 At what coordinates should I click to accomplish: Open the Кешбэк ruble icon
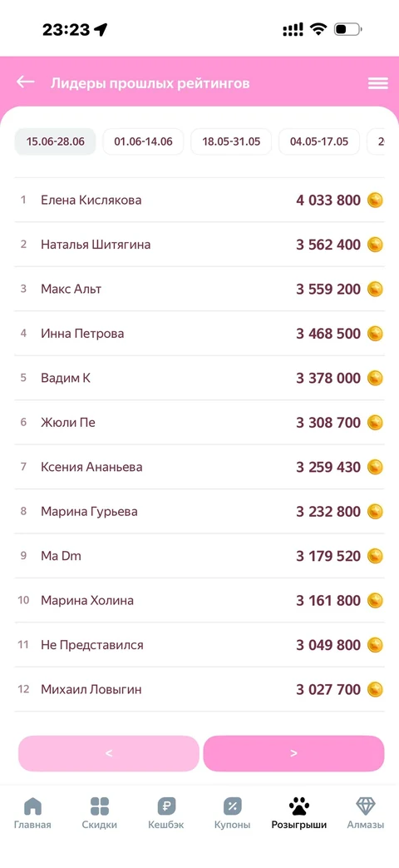[166, 806]
